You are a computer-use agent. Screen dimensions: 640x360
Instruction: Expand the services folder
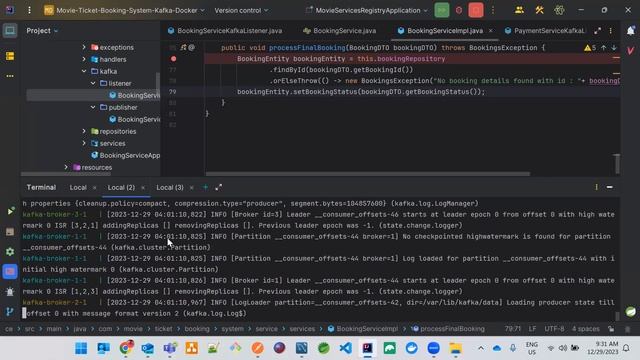click(84, 143)
